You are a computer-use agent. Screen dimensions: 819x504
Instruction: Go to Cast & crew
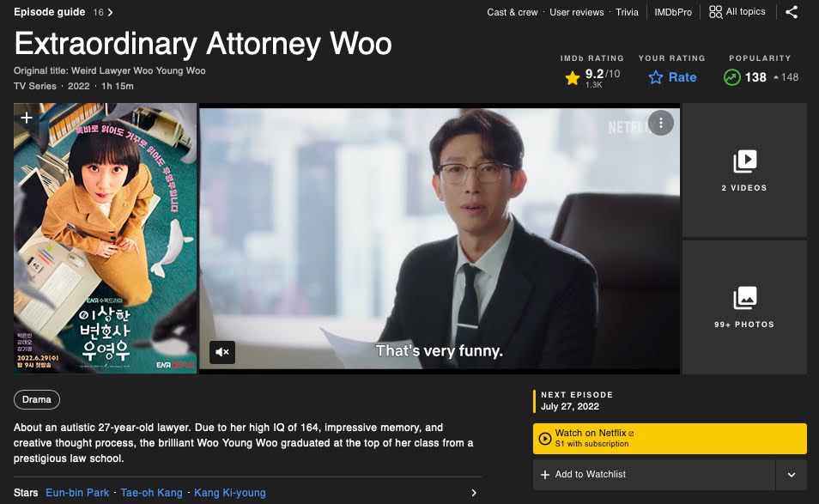pyautogui.click(x=513, y=12)
